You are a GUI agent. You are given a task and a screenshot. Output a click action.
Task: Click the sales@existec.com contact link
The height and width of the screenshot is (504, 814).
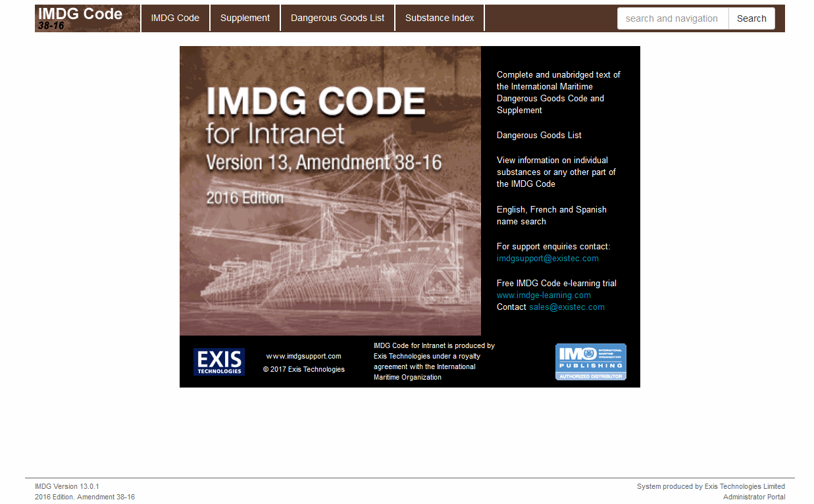567,307
